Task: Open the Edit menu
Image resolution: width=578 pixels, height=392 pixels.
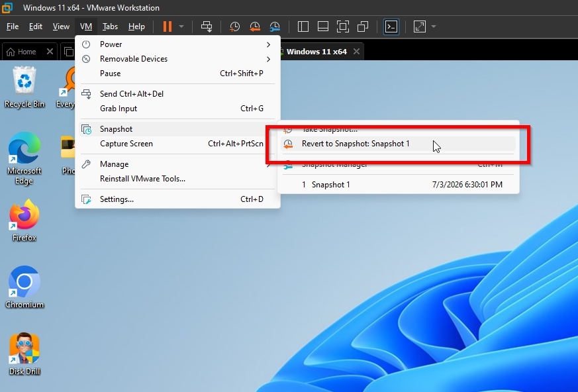Action: coord(35,26)
